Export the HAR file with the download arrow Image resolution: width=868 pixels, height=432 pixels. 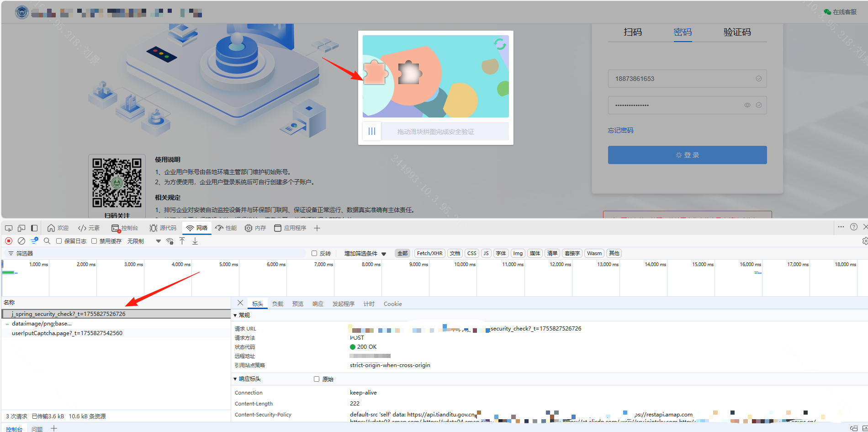(x=195, y=241)
